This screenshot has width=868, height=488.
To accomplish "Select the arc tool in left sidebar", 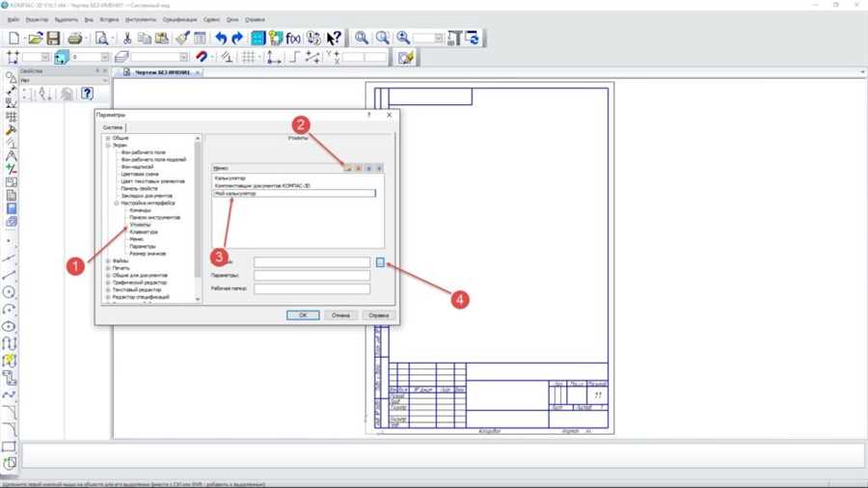I will pos(9,310).
